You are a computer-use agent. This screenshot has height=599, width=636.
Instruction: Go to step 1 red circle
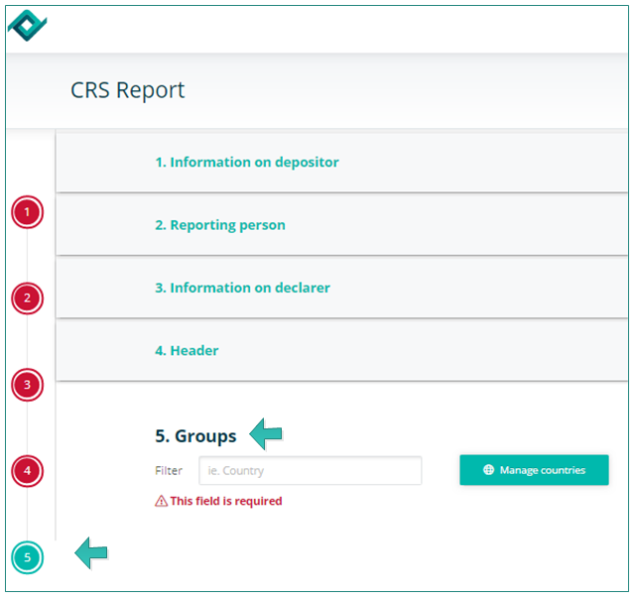tap(28, 212)
